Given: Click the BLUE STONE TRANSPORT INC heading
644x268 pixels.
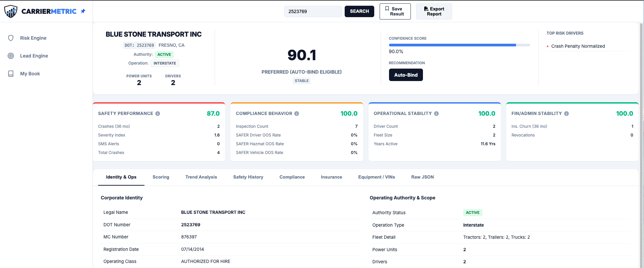Looking at the screenshot, I should click(x=154, y=34).
